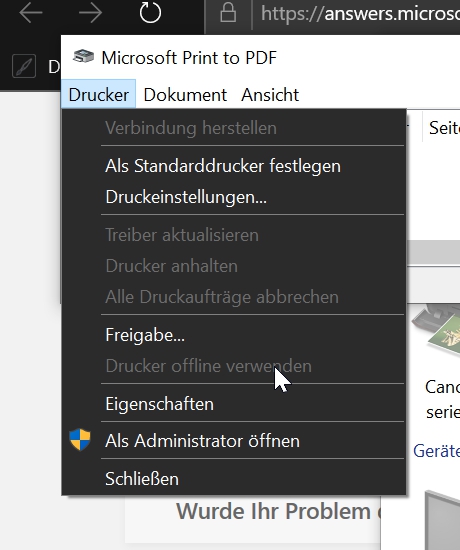Select Verbindung herstellen menu entry
460x550 pixels.
tap(234, 128)
